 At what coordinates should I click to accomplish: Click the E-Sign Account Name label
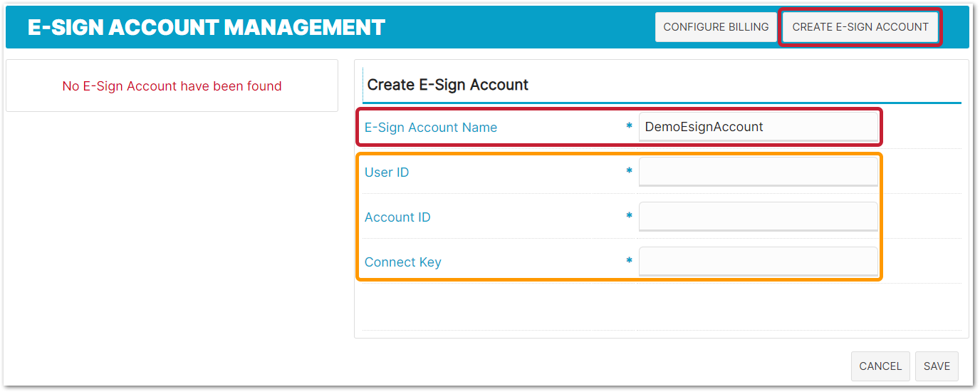click(x=431, y=128)
